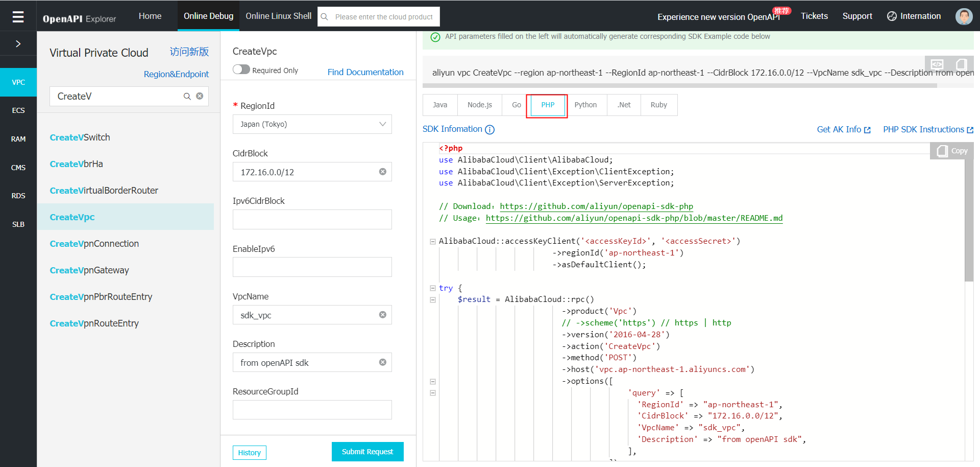The width and height of the screenshot is (980, 467).
Task: Open Tickets menu
Action: coord(814,16)
